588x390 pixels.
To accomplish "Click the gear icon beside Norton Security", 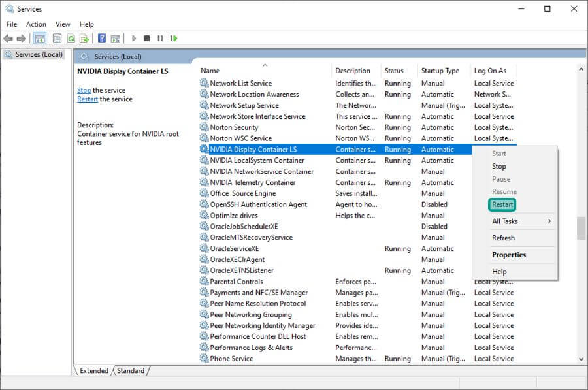I will click(204, 127).
